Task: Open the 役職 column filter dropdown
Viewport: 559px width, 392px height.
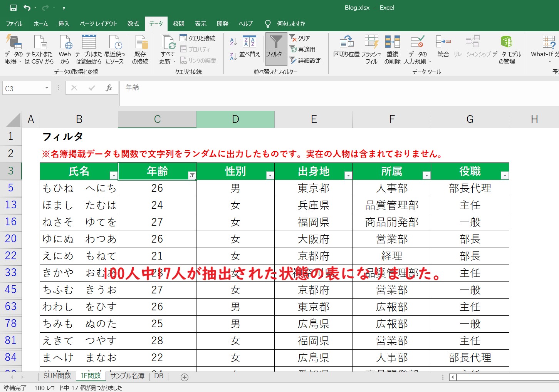Action: tap(505, 176)
